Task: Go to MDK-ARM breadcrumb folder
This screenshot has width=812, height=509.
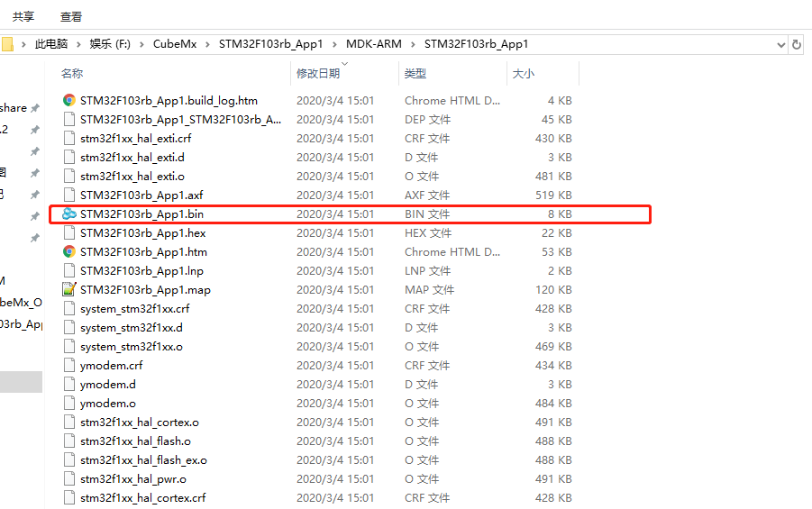Action: click(374, 44)
